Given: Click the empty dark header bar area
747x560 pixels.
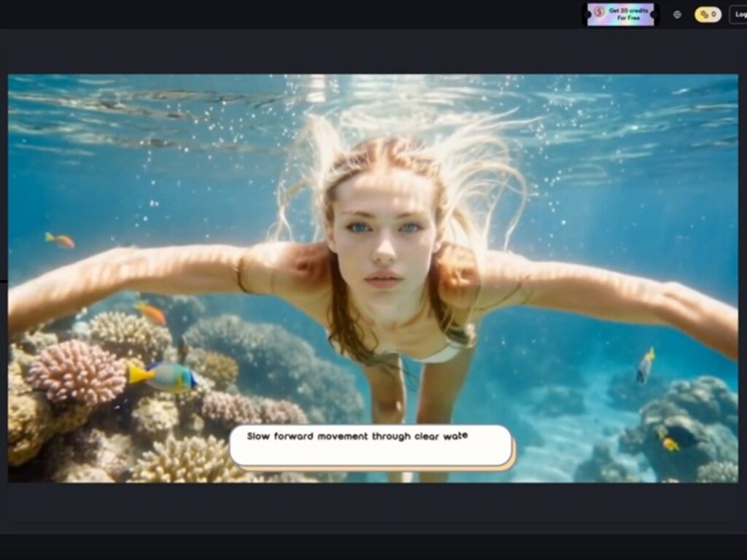Looking at the screenshot, I should click(292, 15).
